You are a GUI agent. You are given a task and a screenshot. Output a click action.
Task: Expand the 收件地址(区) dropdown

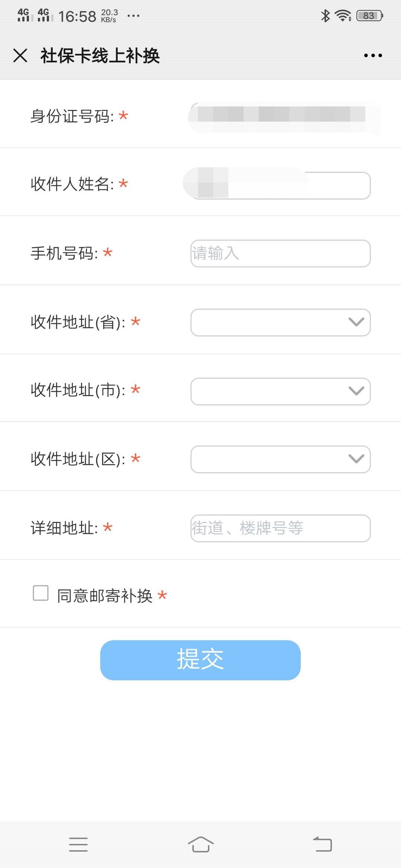click(281, 459)
